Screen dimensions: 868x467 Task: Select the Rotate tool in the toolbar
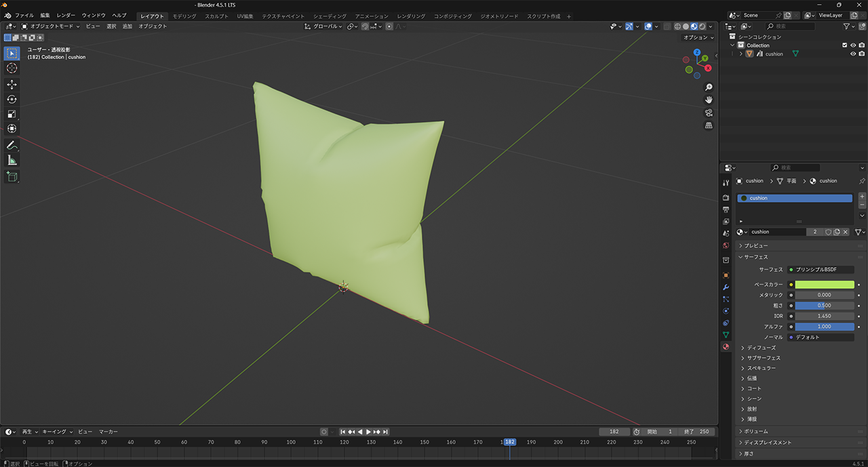pyautogui.click(x=12, y=99)
